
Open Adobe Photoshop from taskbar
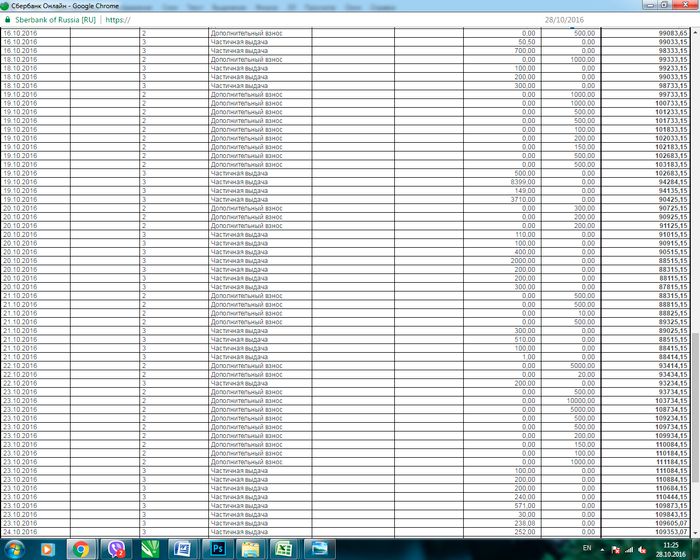click(x=217, y=549)
